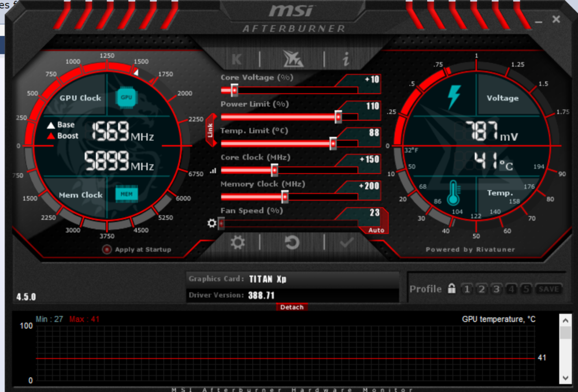Screen dimensions: 578x392
Task: Click the MEM icon beside Mem Clock
Action: (126, 195)
